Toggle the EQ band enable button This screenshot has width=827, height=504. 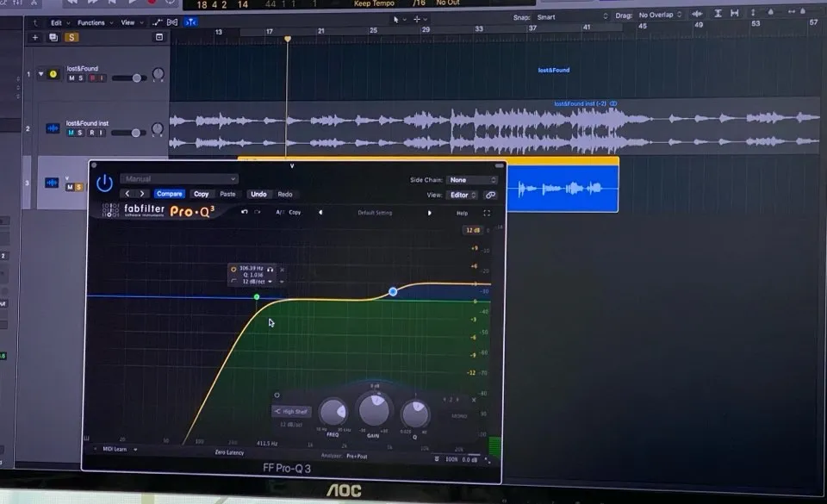tap(277, 395)
